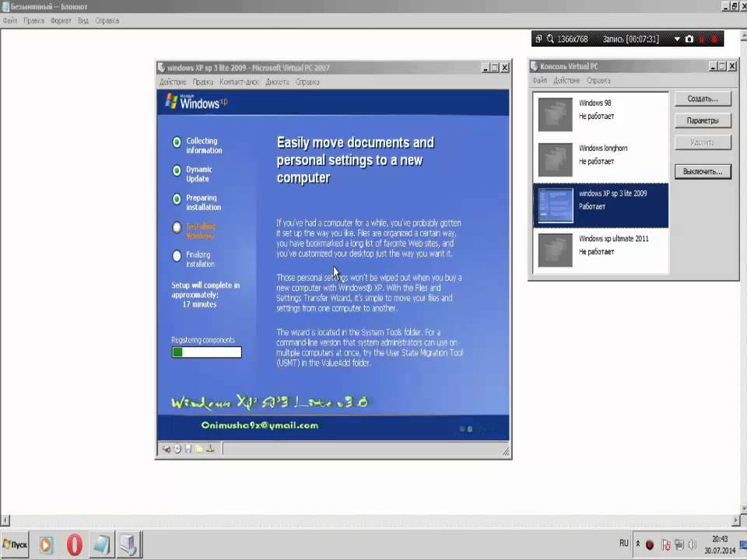Select the Windows longhorn virtual machine entry

[601, 160]
